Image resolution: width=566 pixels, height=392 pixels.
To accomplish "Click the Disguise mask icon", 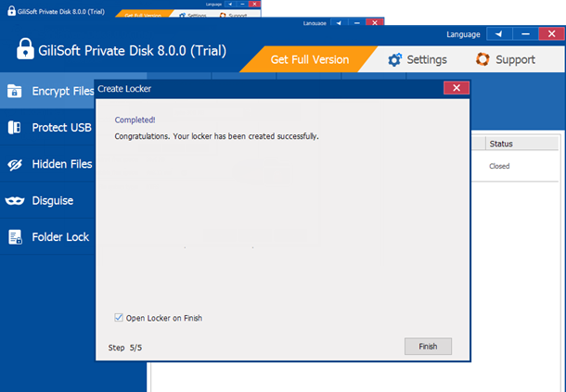I will [x=15, y=200].
